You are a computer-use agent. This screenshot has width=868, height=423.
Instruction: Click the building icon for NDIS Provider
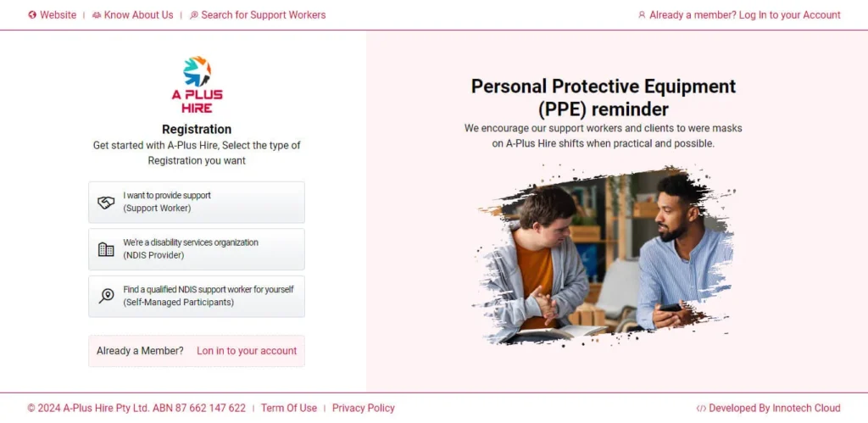106,249
